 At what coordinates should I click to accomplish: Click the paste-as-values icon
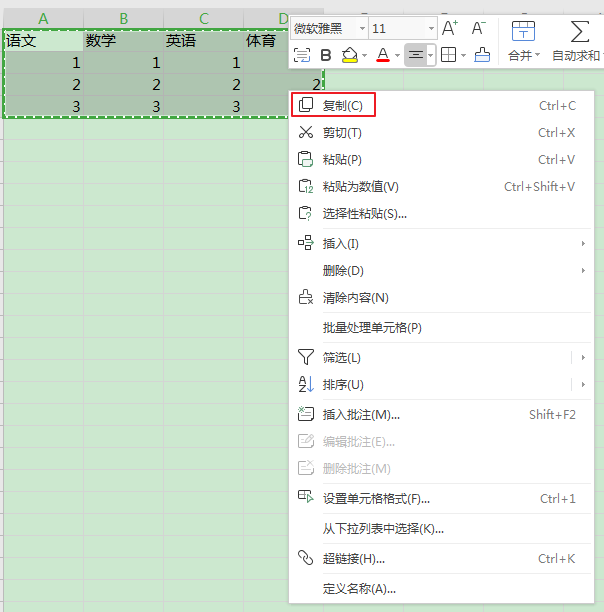coord(306,186)
